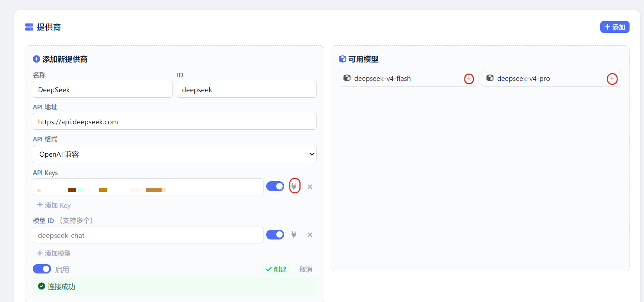Viewport: 644px width, 302px height.
Task: Remove the deepseek-chat model row
Action: tap(310, 235)
